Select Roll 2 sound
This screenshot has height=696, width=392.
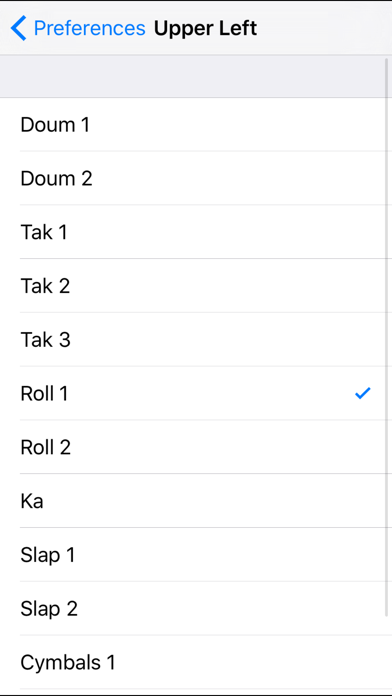pyautogui.click(x=196, y=447)
